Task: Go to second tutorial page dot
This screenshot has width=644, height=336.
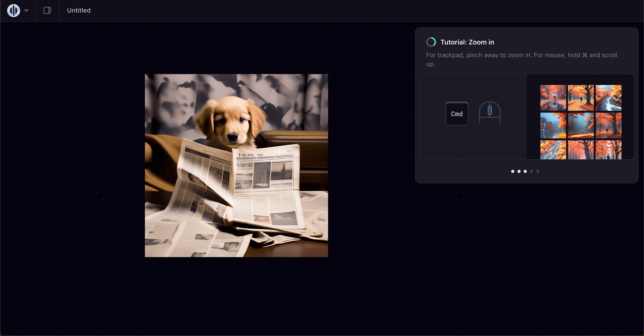Action: point(519,171)
